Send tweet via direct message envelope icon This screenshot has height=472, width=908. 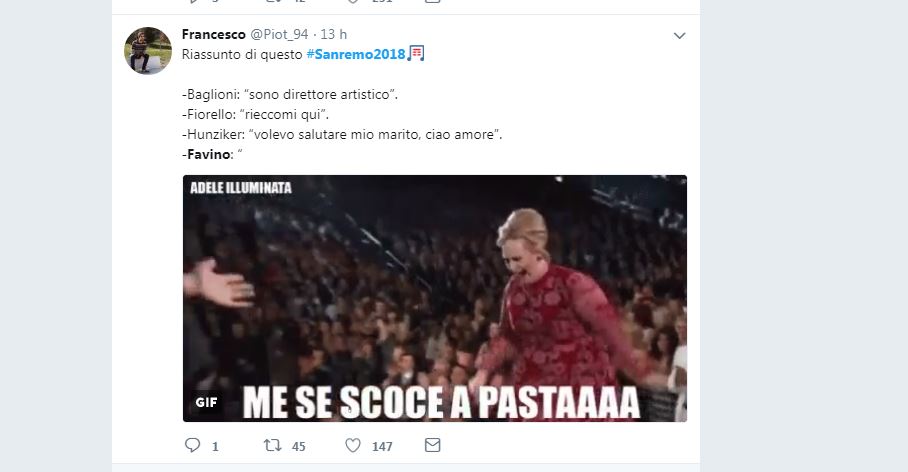[433, 445]
